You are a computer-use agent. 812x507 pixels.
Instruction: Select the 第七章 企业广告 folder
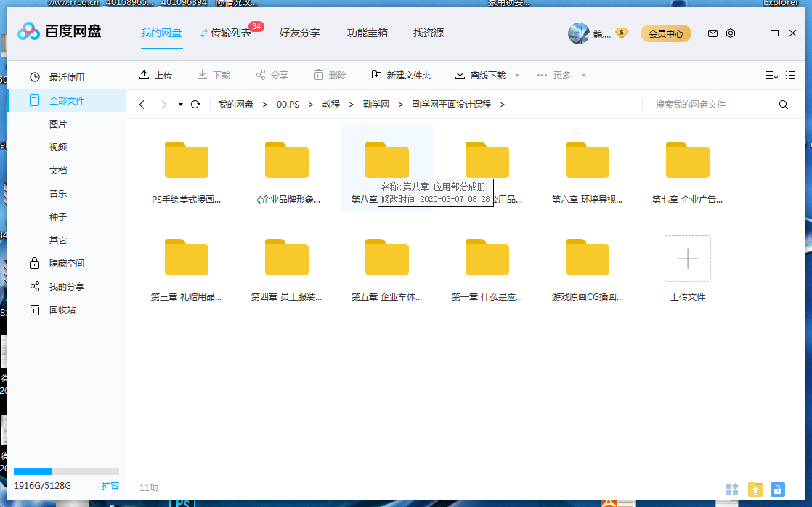pos(687,172)
